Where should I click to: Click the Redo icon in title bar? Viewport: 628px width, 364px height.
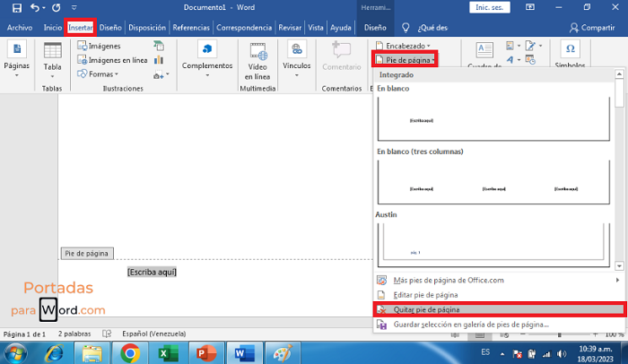pyautogui.click(x=56, y=7)
